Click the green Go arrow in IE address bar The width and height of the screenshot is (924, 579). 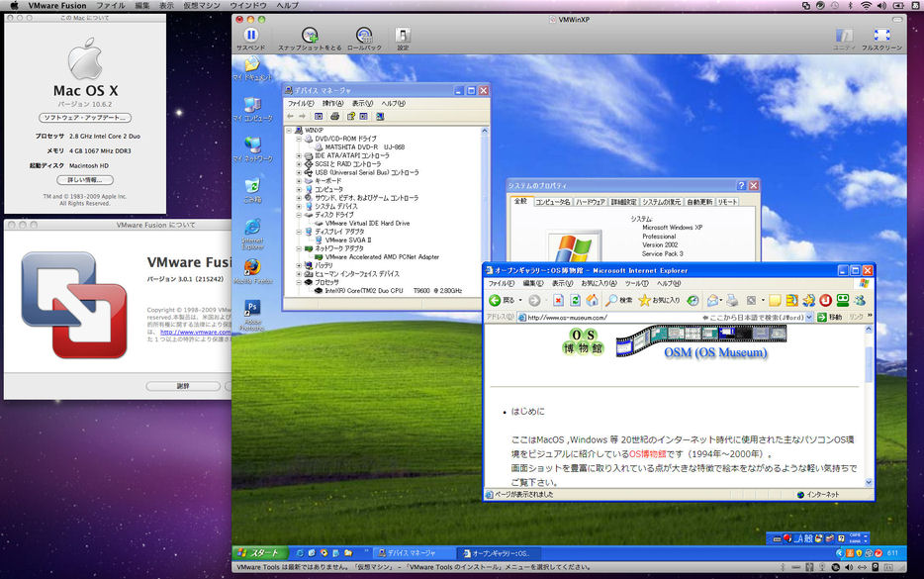coord(821,317)
